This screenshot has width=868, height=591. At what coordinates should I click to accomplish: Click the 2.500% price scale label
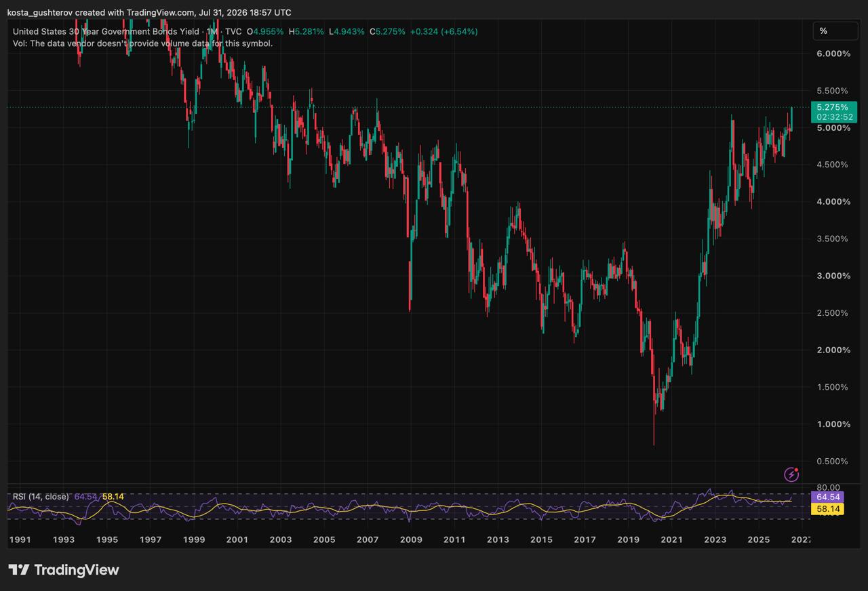(833, 313)
